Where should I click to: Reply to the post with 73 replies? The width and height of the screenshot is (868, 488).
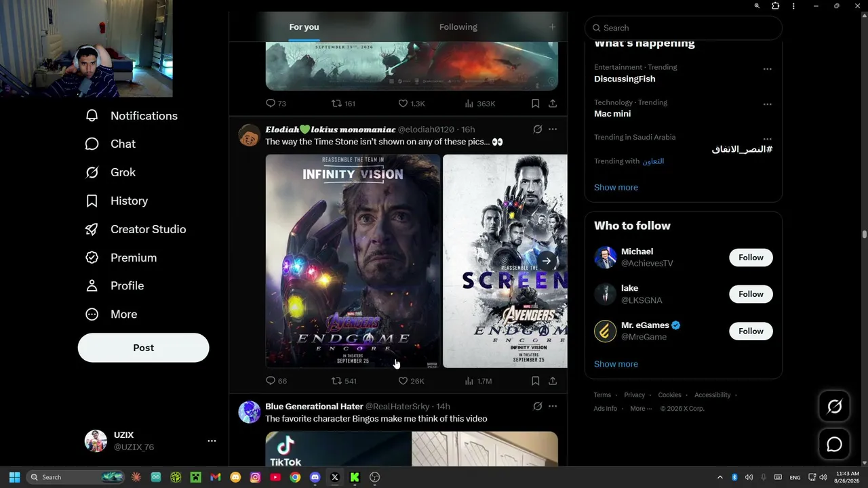pyautogui.click(x=276, y=104)
